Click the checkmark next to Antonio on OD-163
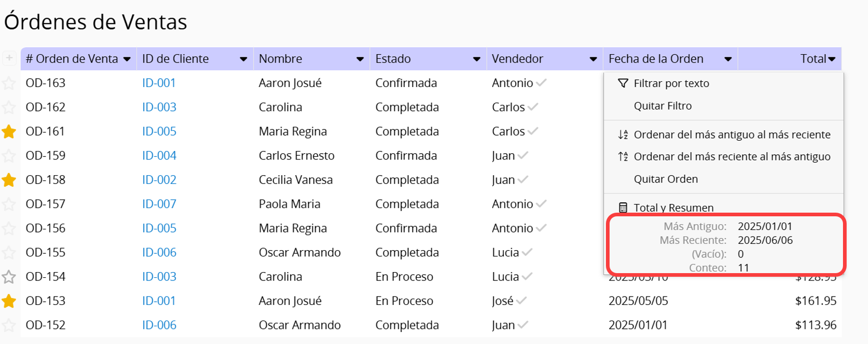868x344 pixels. pos(541,83)
